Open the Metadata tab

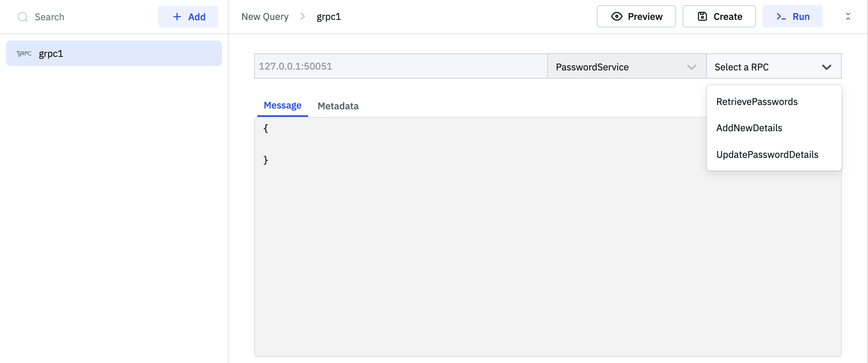pyautogui.click(x=338, y=106)
